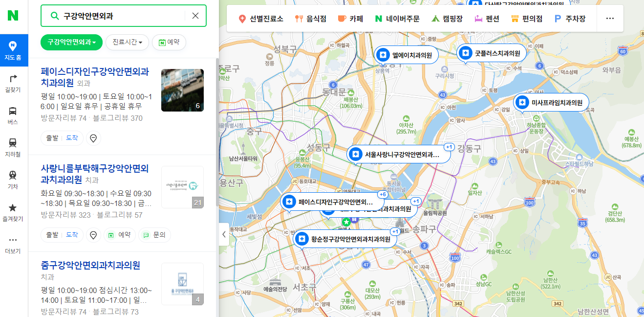644x317 pixels.
Task: Click 예약 button for 사랑니를부탁해 listing
Action: tap(120, 235)
